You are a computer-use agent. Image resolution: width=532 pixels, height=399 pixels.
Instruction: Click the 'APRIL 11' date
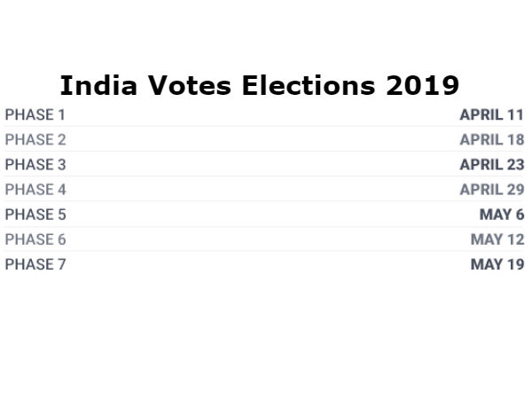click(x=492, y=114)
